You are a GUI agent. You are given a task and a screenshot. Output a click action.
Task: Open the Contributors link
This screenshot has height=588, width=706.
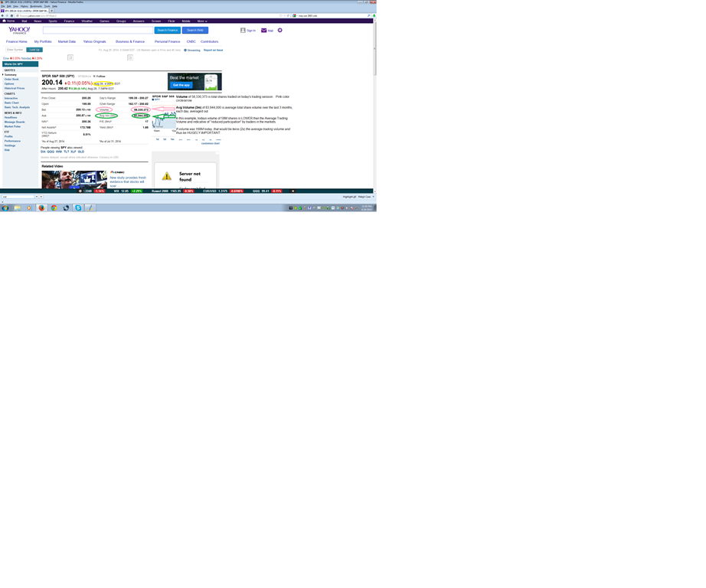[209, 41]
